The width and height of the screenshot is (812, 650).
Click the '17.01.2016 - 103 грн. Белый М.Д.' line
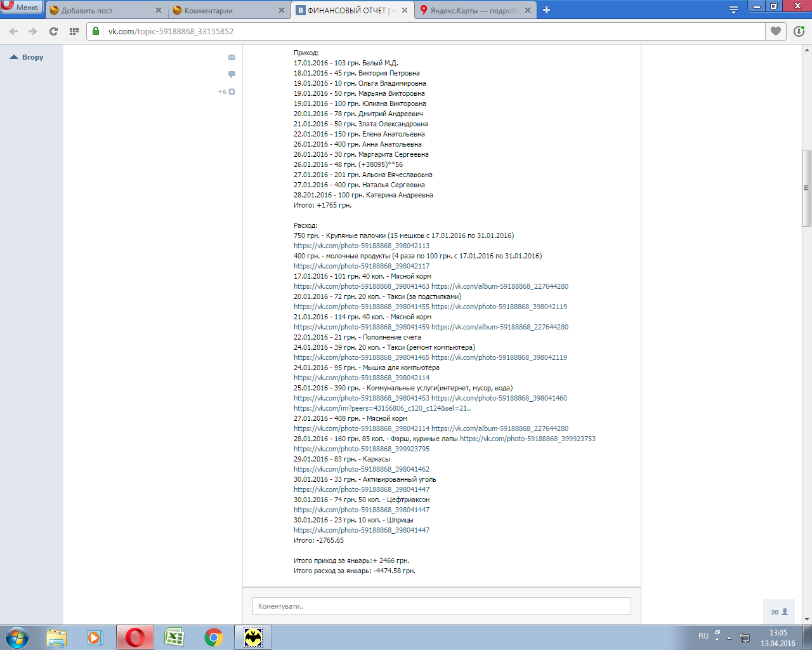(x=346, y=63)
